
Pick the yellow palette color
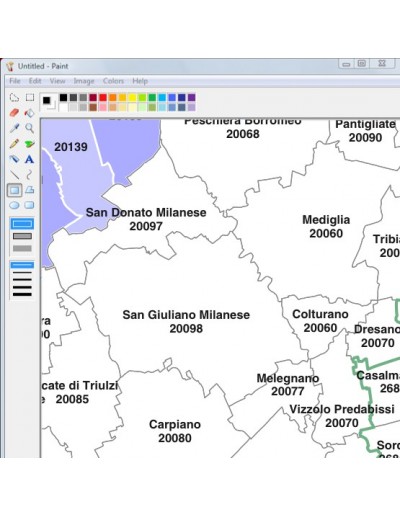(132, 97)
